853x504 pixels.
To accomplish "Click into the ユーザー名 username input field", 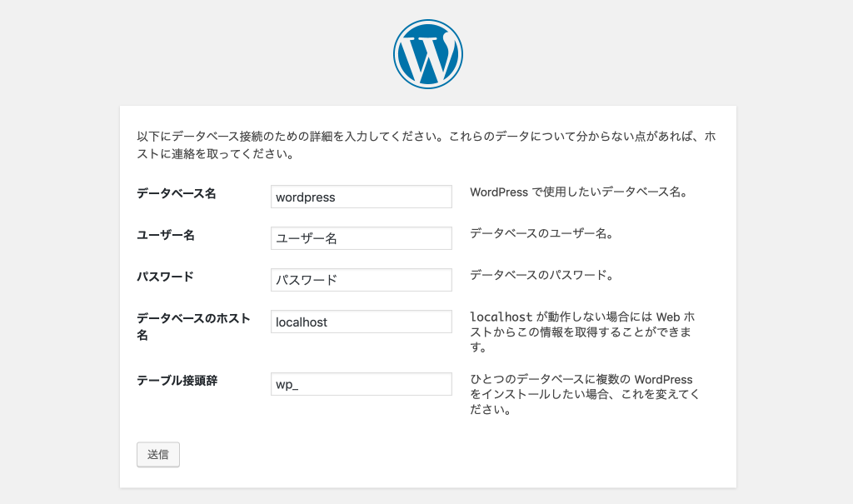I will 362,238.
